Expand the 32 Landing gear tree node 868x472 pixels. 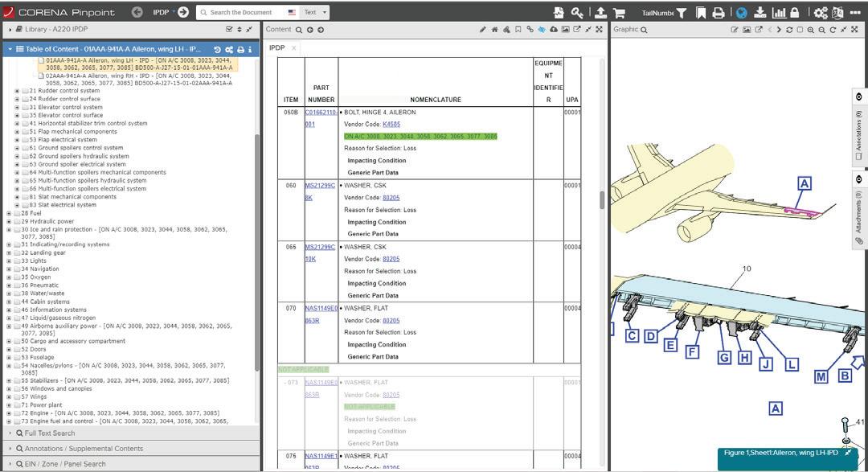[9, 252]
